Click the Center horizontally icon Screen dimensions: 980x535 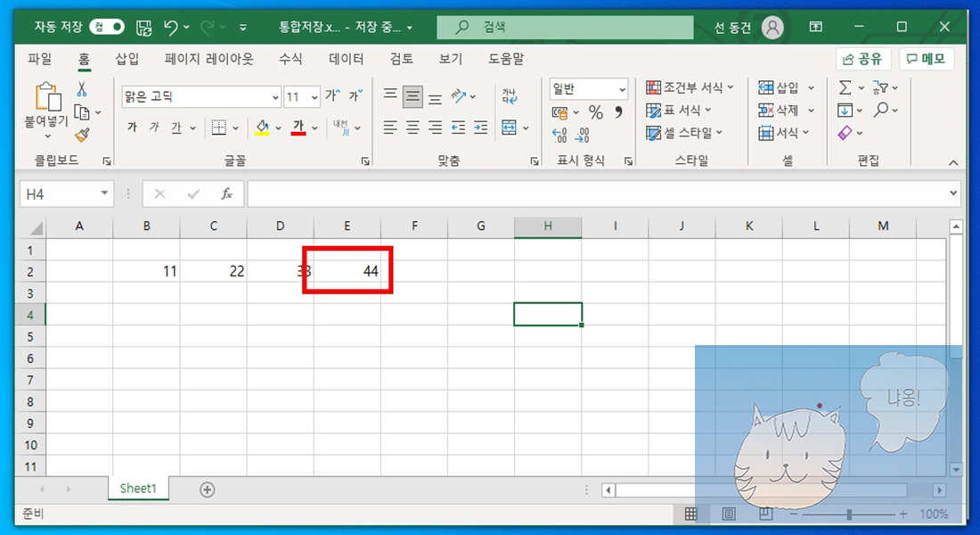point(413,128)
